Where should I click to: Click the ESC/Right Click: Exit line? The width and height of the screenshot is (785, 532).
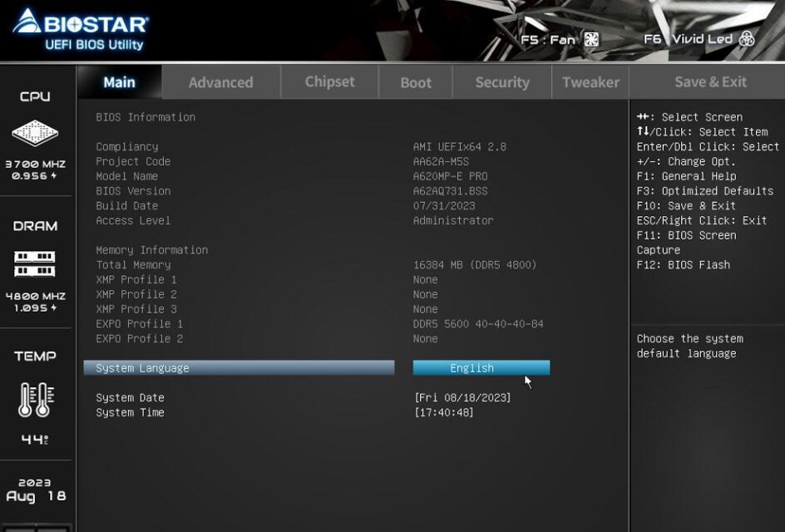(x=701, y=221)
